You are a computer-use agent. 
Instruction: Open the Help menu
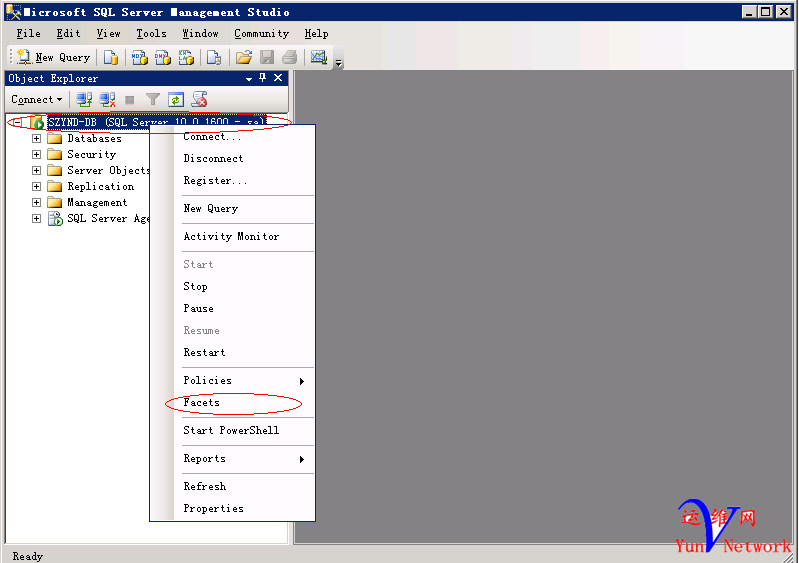tap(316, 34)
